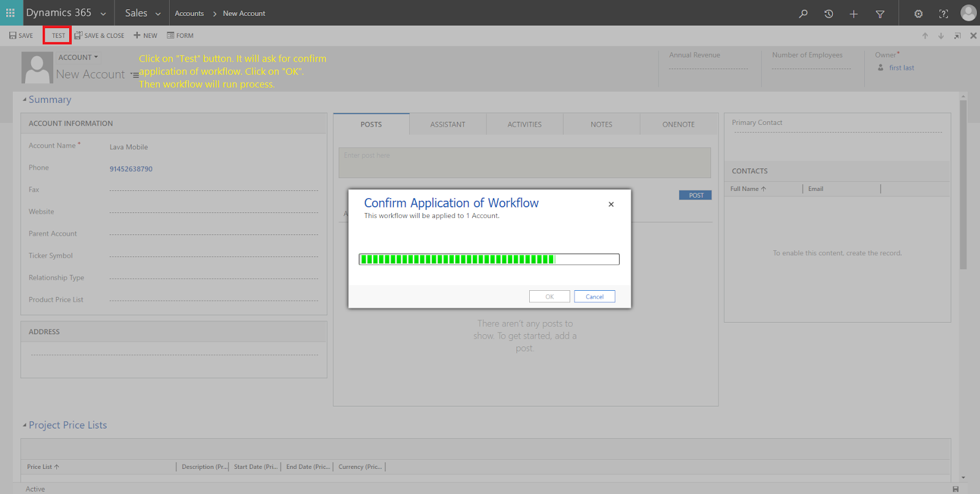This screenshot has width=980, height=494.
Task: Open recently viewed items clock icon
Action: (x=829, y=13)
